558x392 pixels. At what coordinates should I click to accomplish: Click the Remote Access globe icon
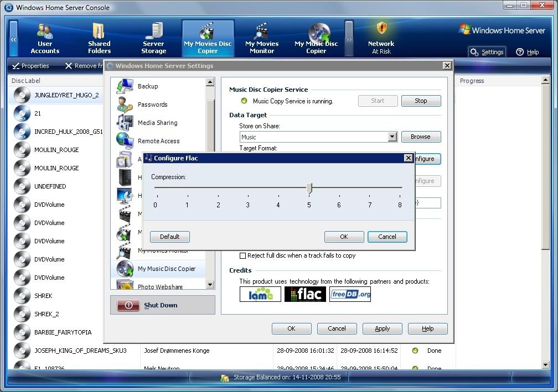click(125, 141)
